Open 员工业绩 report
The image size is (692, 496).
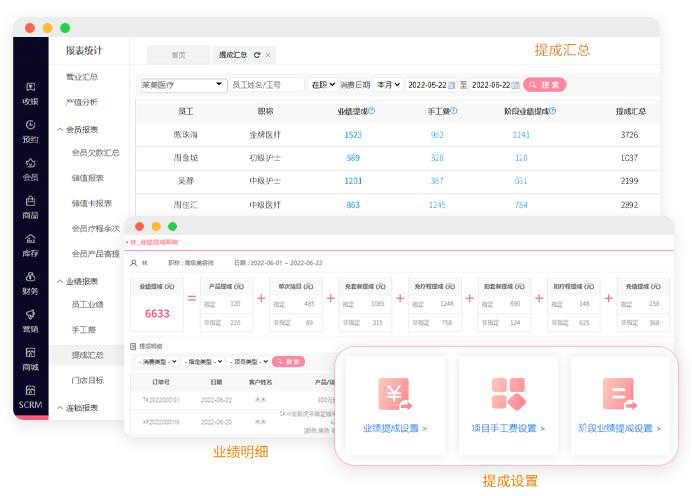click(x=88, y=304)
